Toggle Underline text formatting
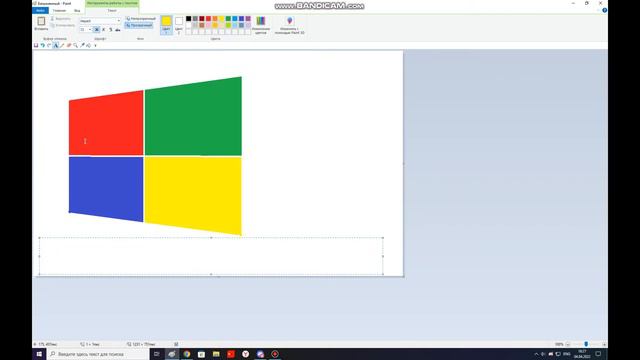640x360 pixels. [x=111, y=29]
